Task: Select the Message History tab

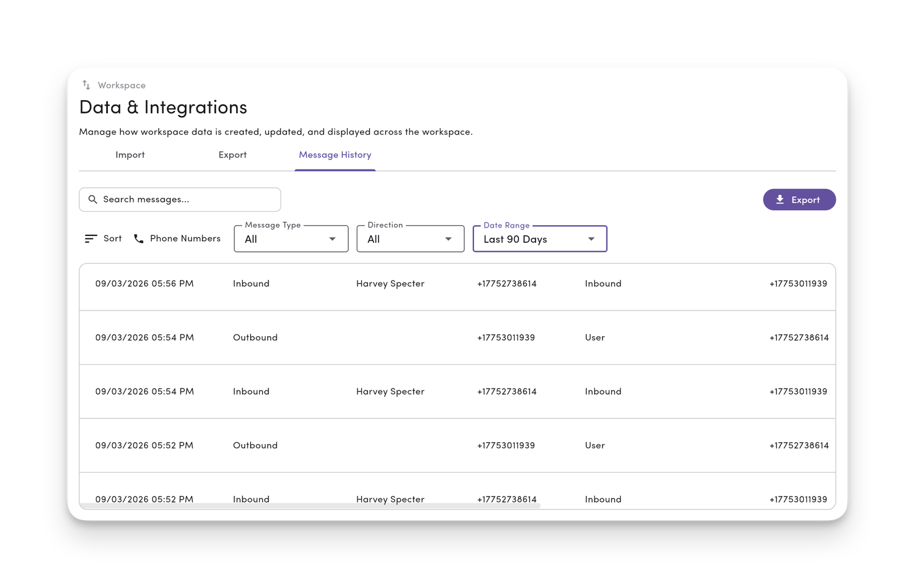Action: click(335, 155)
